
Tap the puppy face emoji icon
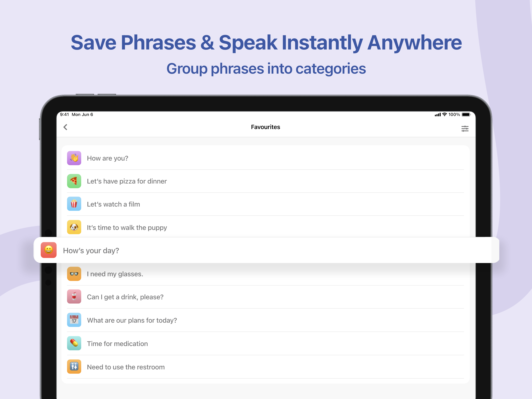pyautogui.click(x=74, y=227)
